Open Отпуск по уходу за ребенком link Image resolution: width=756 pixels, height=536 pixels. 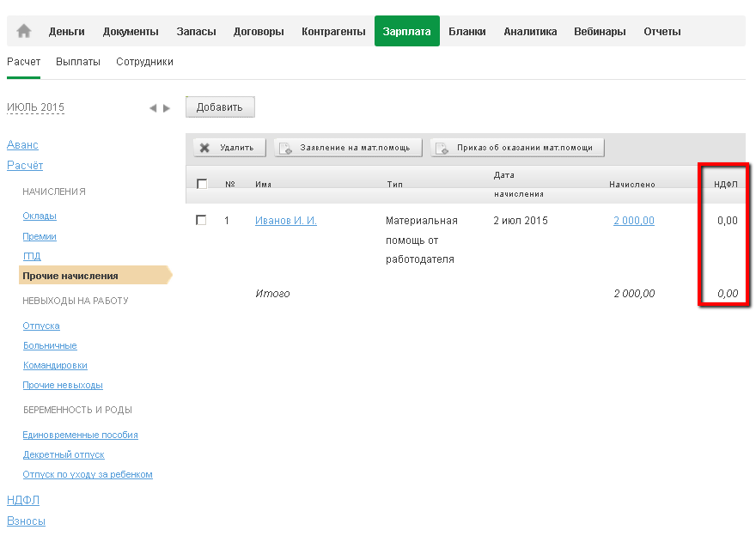pos(88,474)
